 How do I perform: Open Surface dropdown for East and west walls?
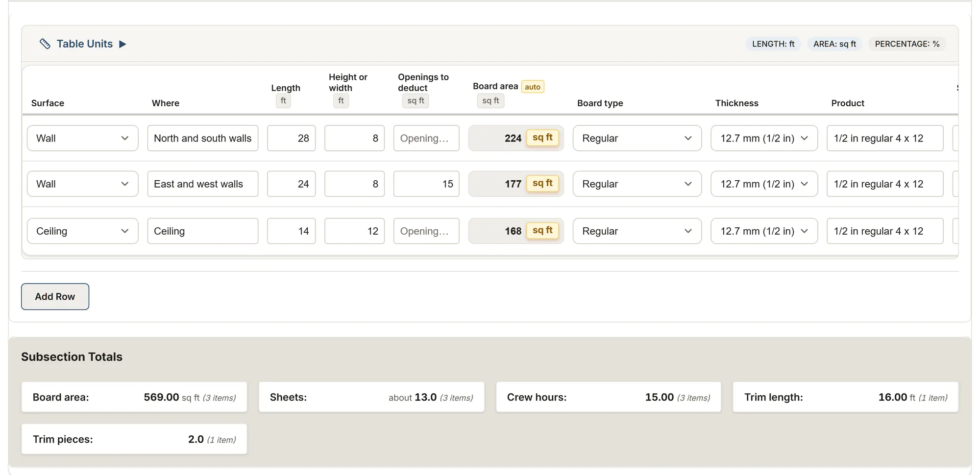pos(83,184)
